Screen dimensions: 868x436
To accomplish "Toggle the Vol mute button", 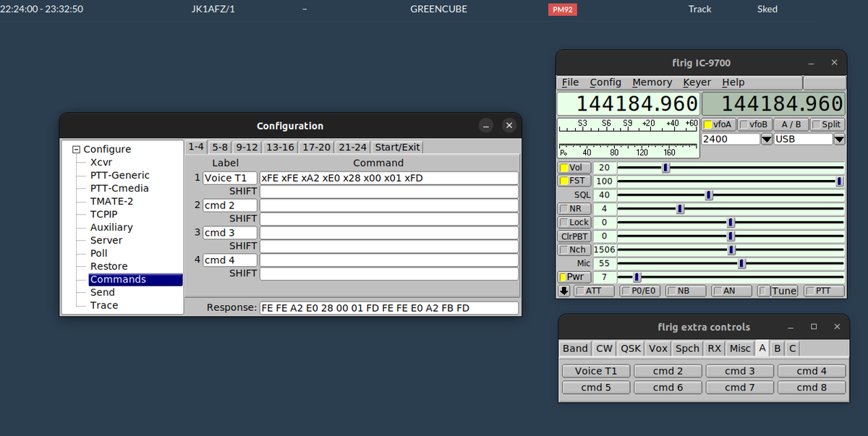I will pyautogui.click(x=574, y=168).
